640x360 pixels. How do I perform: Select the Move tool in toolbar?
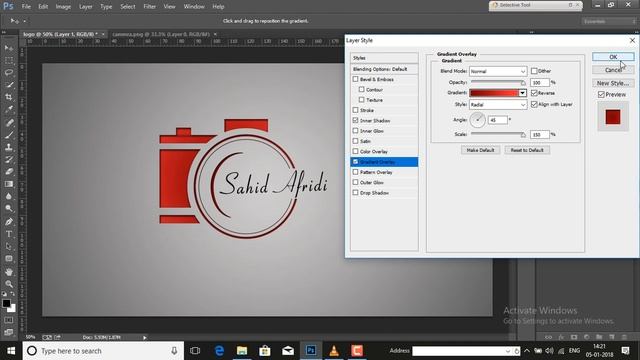click(x=9, y=48)
